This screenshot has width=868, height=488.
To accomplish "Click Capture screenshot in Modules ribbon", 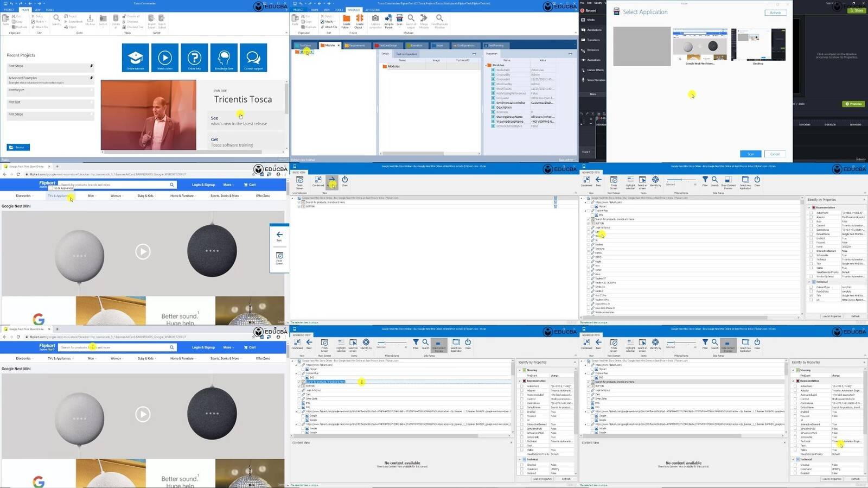I will pos(375,21).
